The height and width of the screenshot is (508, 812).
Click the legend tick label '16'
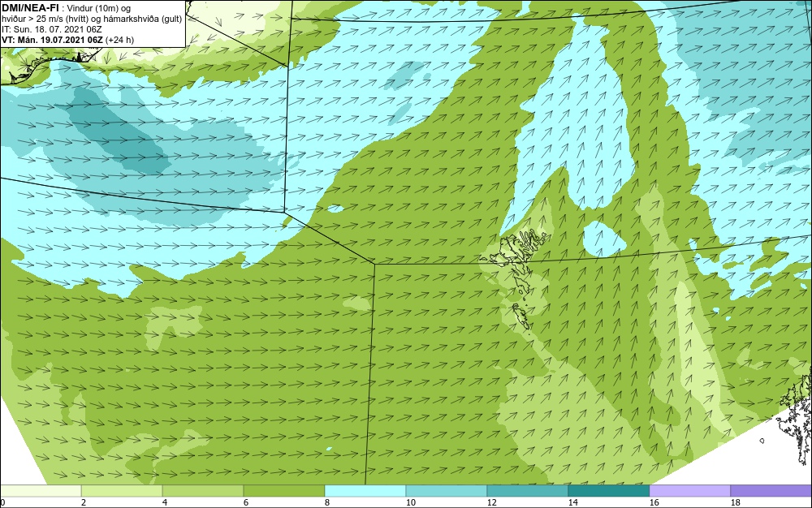pyautogui.click(x=654, y=502)
